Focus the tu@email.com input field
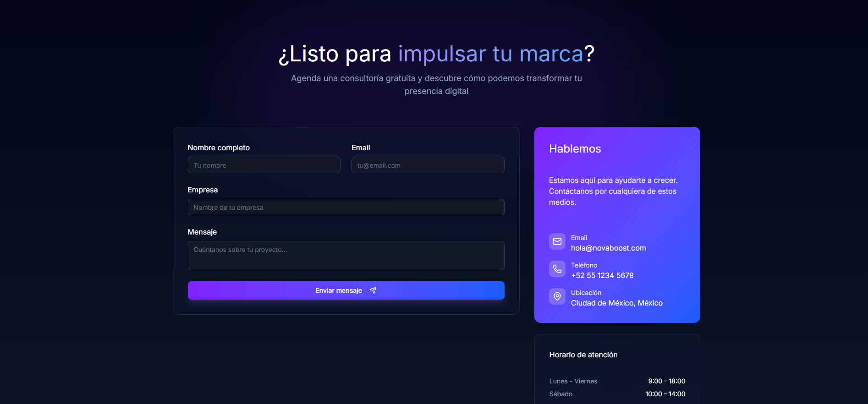 (x=428, y=165)
